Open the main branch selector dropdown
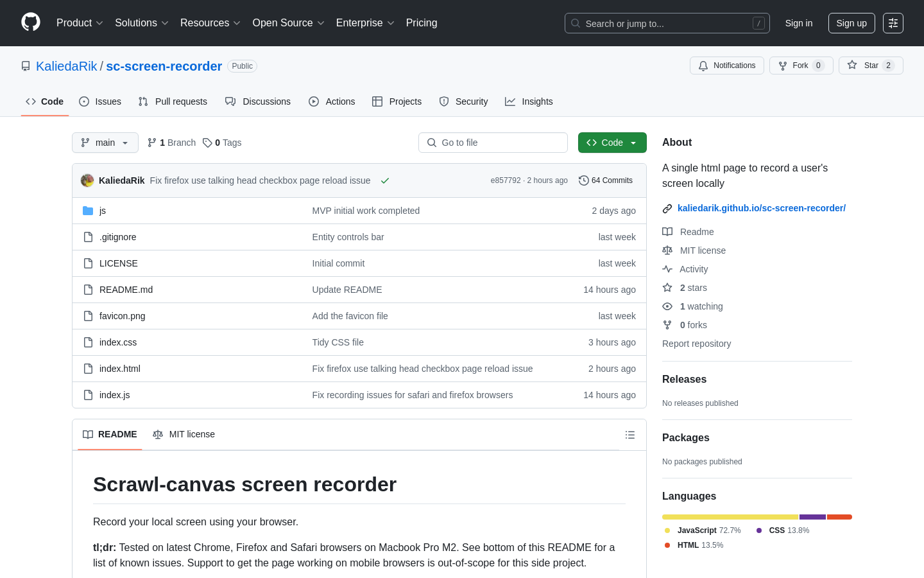Image resolution: width=924 pixels, height=578 pixels. click(x=105, y=143)
